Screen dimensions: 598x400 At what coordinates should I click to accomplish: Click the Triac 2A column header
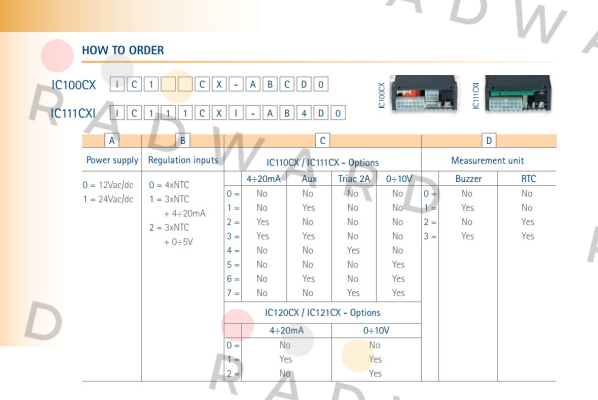pos(354,179)
